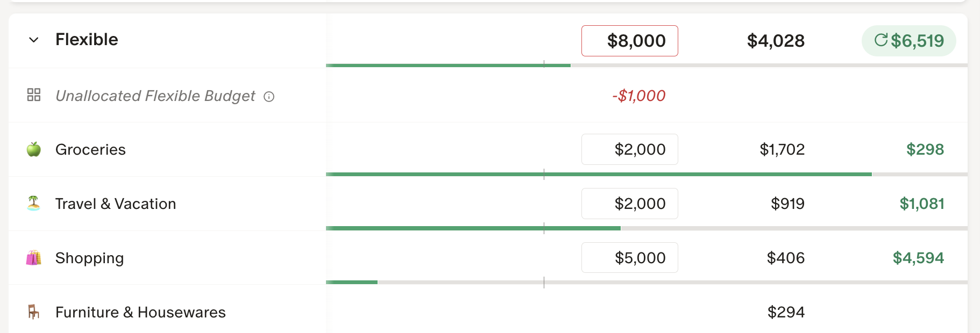This screenshot has width=980, height=333.
Task: Click the Unallocated Flexible Budget info icon
Action: click(x=269, y=97)
